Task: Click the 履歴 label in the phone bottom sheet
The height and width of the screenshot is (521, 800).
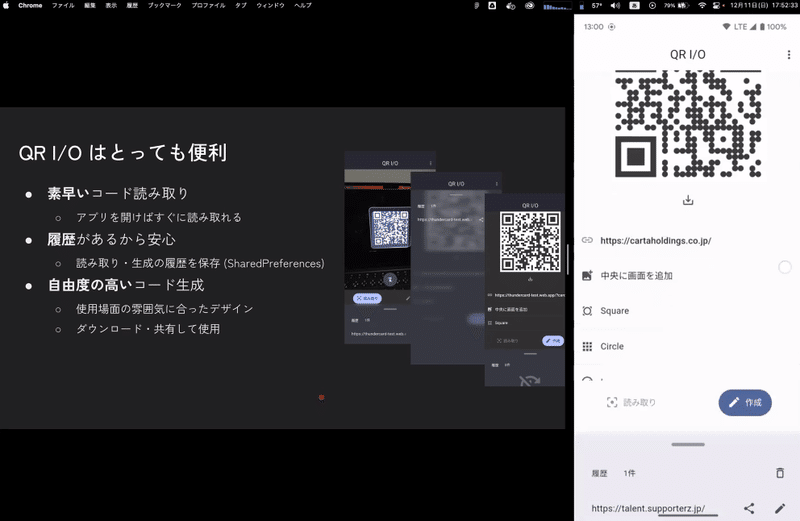Action: (599, 473)
